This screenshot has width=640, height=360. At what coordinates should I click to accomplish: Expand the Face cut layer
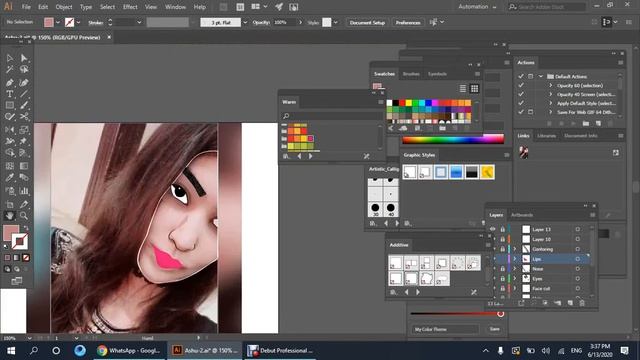coord(515,288)
